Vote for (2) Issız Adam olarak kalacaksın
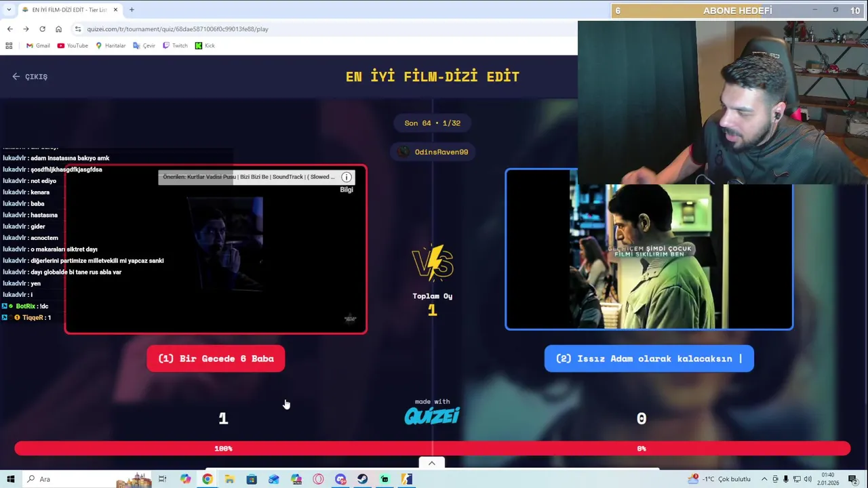 (x=649, y=359)
